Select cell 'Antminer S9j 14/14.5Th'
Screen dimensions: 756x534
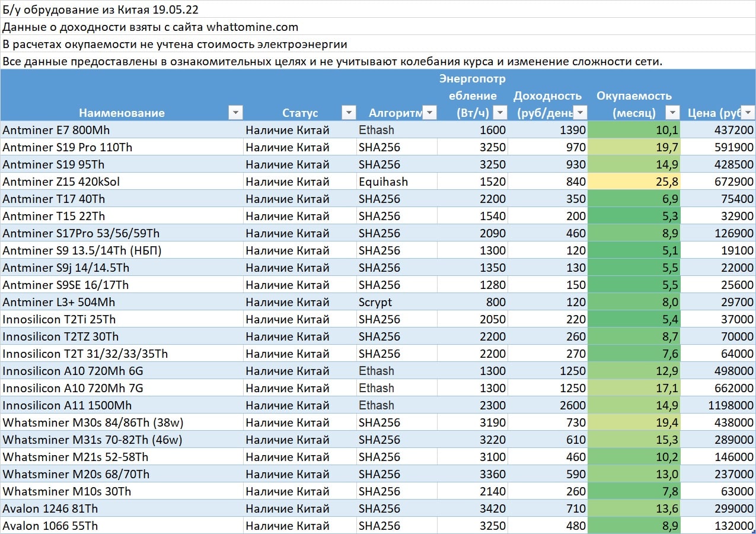(x=122, y=268)
